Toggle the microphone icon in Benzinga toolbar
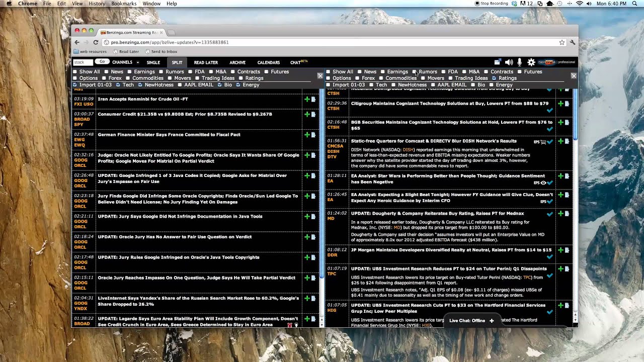The width and height of the screenshot is (644, 362). 520,62
